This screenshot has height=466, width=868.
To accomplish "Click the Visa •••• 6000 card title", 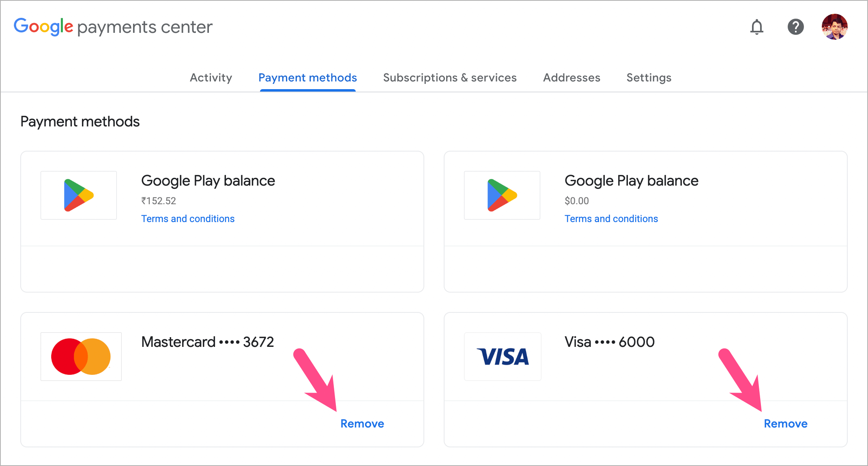I will coord(610,342).
